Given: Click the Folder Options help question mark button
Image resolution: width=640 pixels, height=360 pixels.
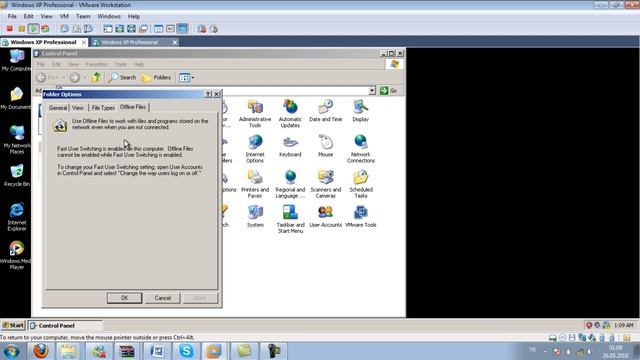Looking at the screenshot, I should (207, 94).
